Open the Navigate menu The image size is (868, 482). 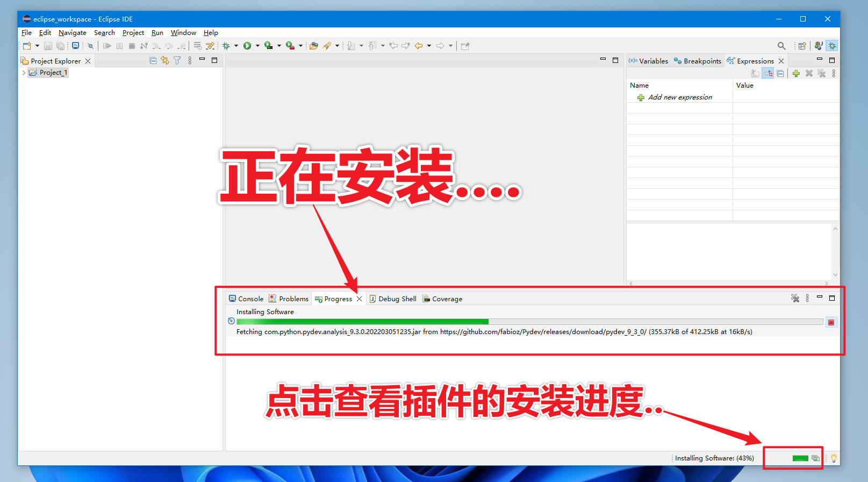(x=73, y=33)
